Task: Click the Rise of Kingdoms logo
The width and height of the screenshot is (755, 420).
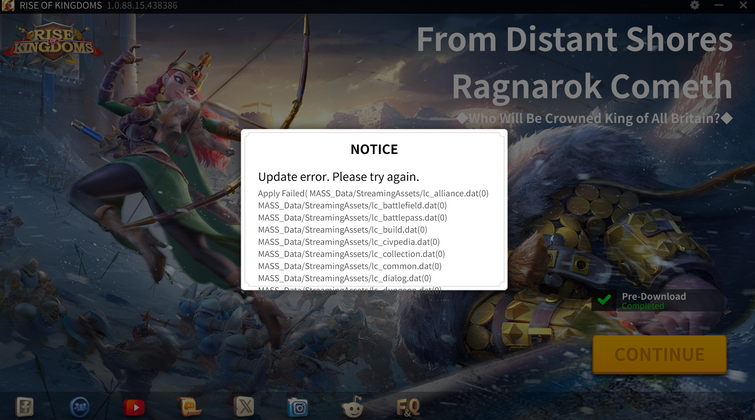Action: [x=53, y=45]
